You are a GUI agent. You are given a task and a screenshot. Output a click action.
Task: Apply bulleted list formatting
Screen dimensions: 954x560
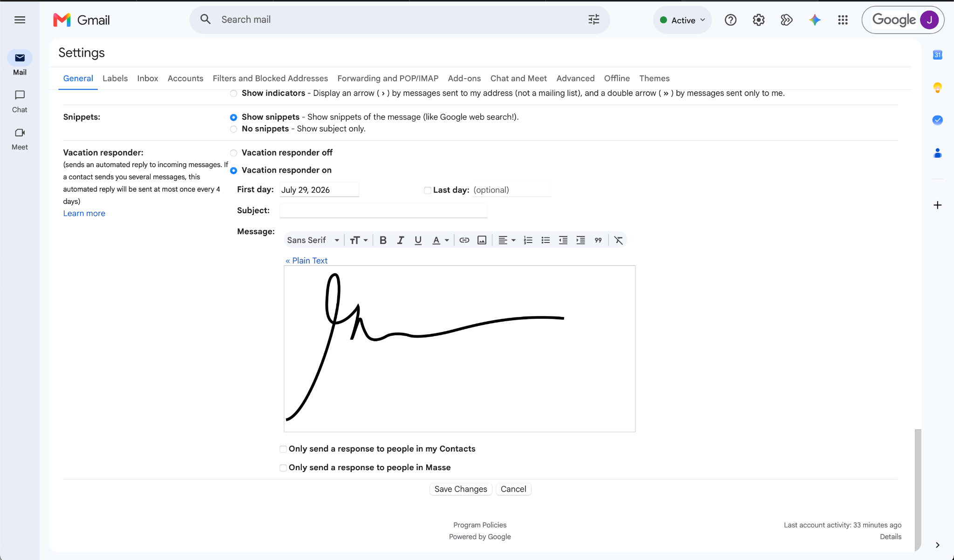point(545,240)
